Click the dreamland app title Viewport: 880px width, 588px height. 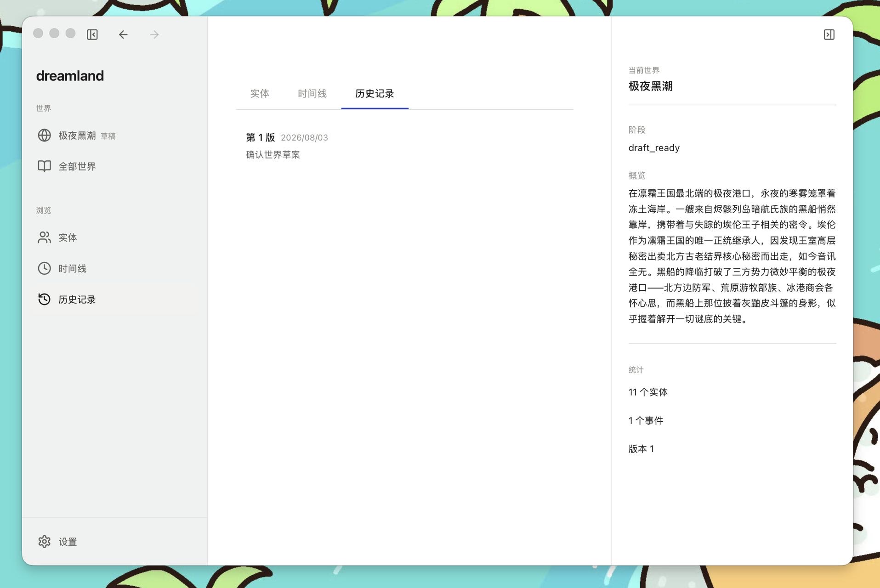tap(70, 76)
